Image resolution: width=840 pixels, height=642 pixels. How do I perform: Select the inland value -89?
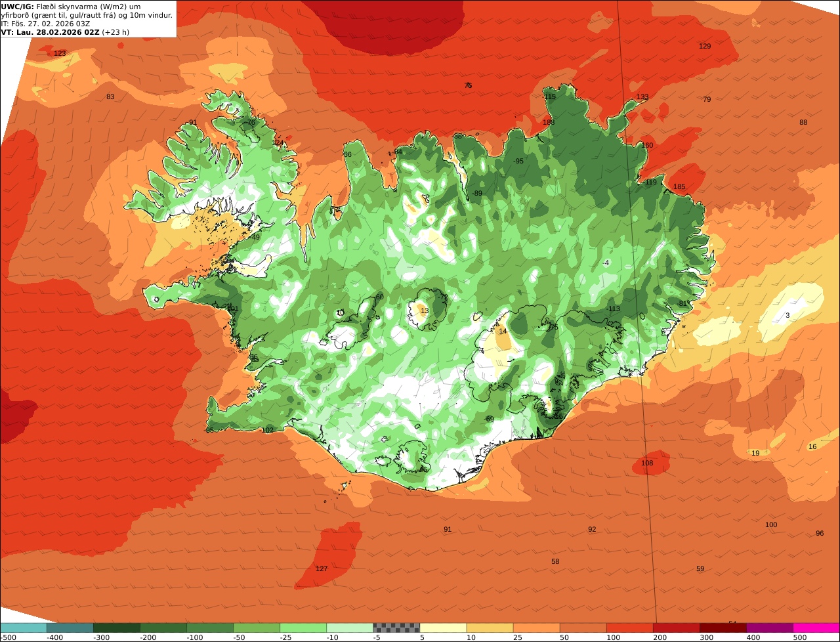(x=477, y=193)
